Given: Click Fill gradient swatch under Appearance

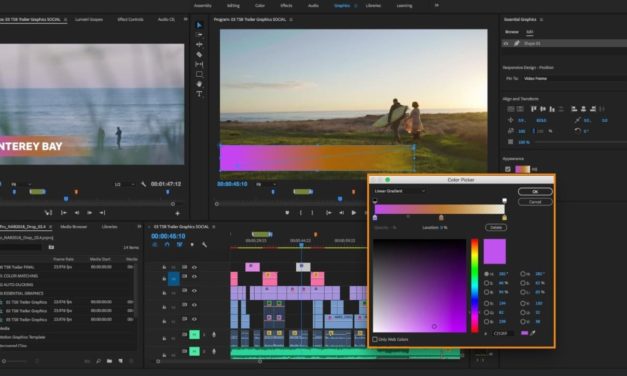Looking at the screenshot, I should pyautogui.click(x=523, y=169).
